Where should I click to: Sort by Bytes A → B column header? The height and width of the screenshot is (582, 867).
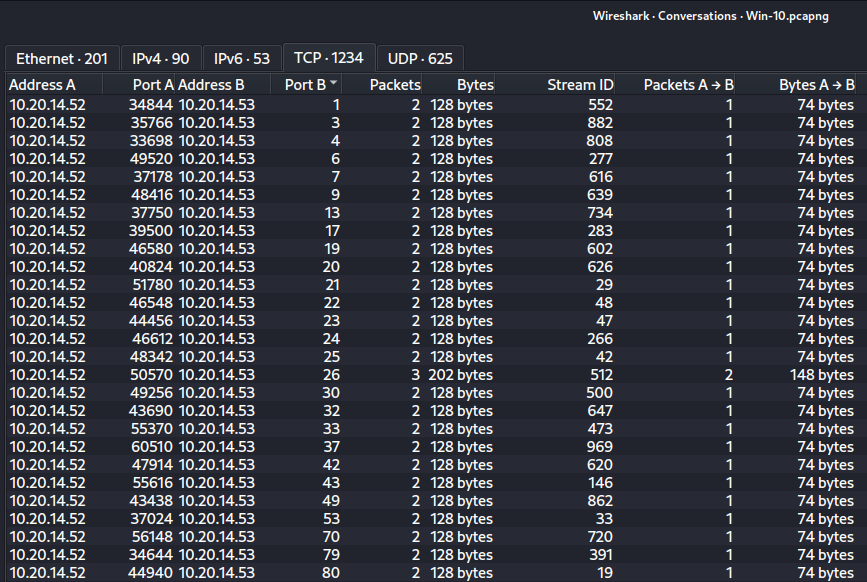(x=796, y=85)
